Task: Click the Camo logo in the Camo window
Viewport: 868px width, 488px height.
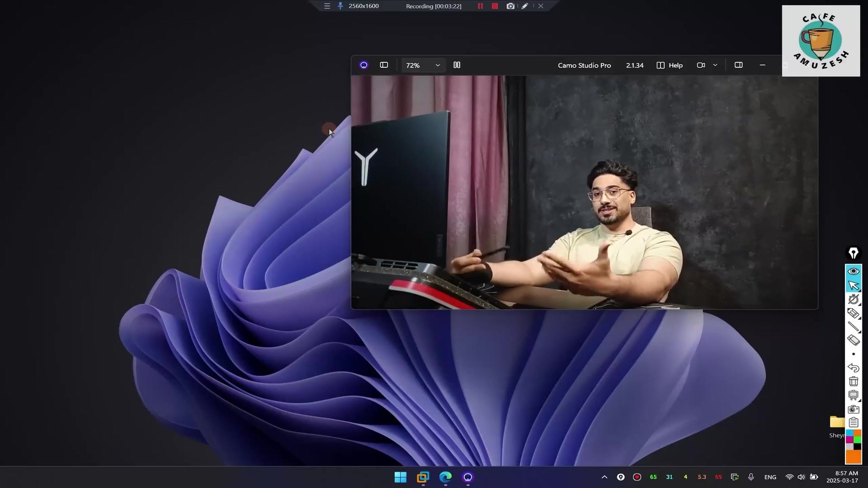Action: tap(364, 65)
